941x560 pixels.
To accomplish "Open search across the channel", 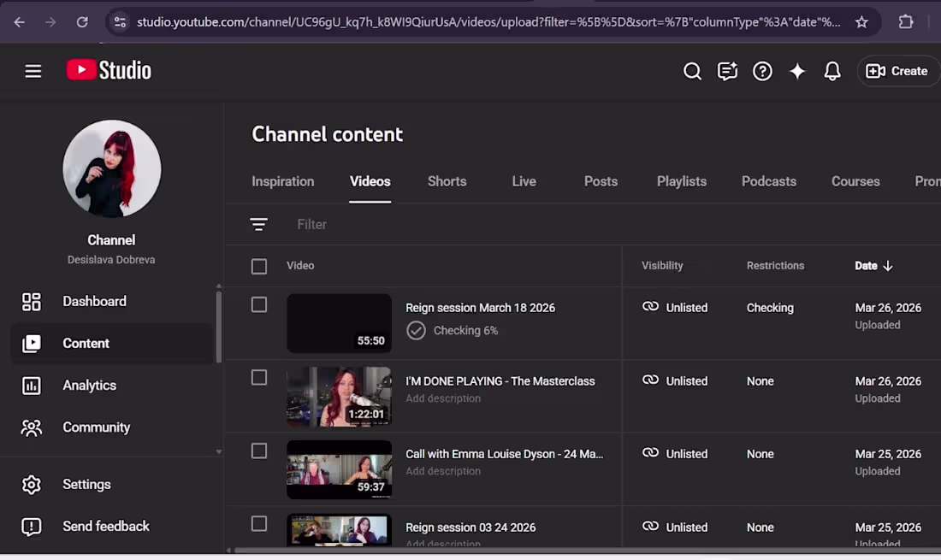I will (692, 71).
